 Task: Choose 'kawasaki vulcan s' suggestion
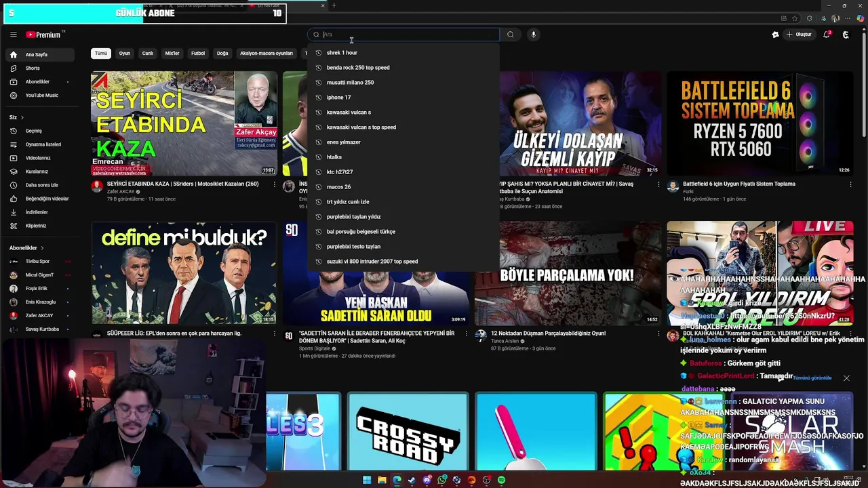pyautogui.click(x=403, y=112)
